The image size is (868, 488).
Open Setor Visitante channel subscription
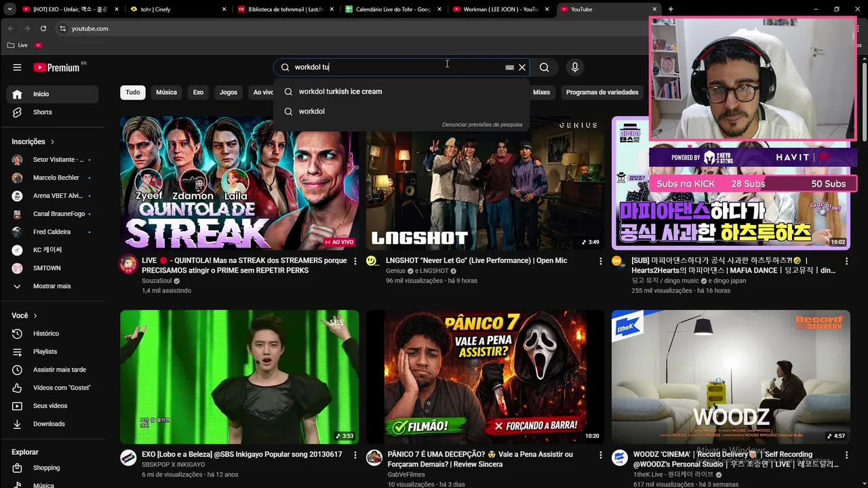(52, 159)
